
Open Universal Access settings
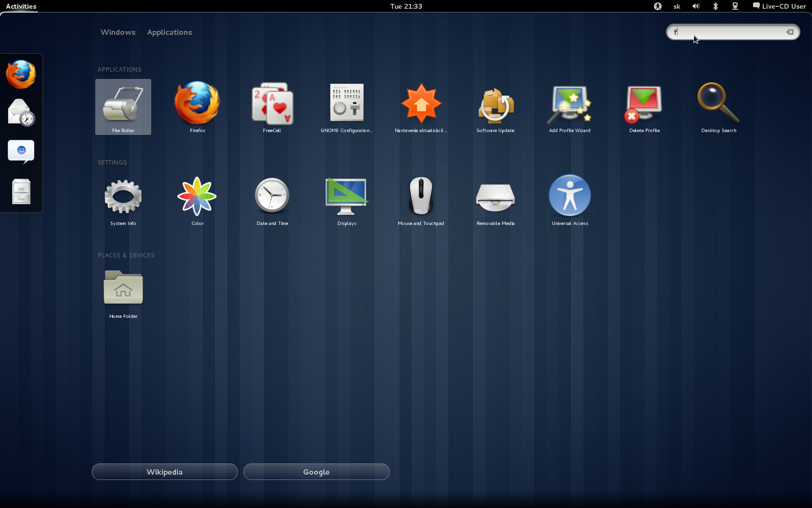pos(570,200)
